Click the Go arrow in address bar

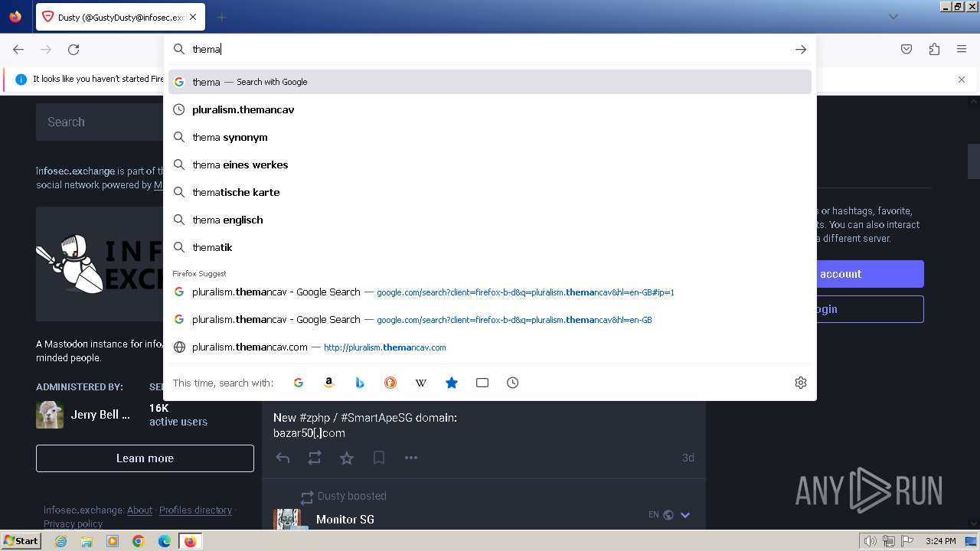[801, 49]
